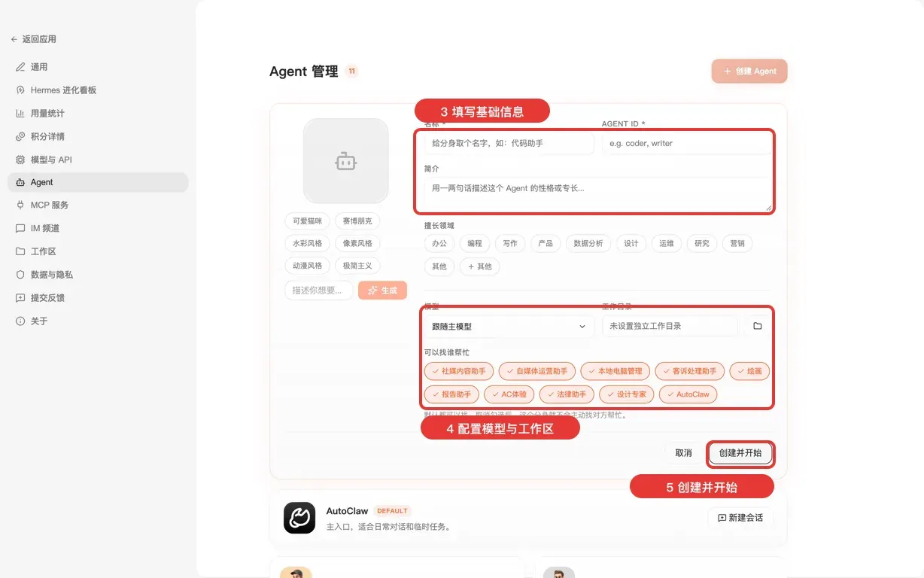Uncheck 法律助手 helper

pos(567,394)
